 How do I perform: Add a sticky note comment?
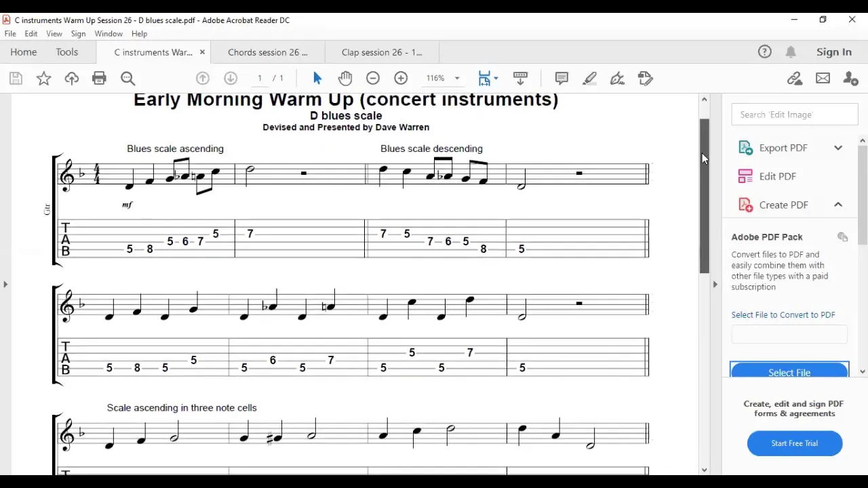[x=561, y=79]
